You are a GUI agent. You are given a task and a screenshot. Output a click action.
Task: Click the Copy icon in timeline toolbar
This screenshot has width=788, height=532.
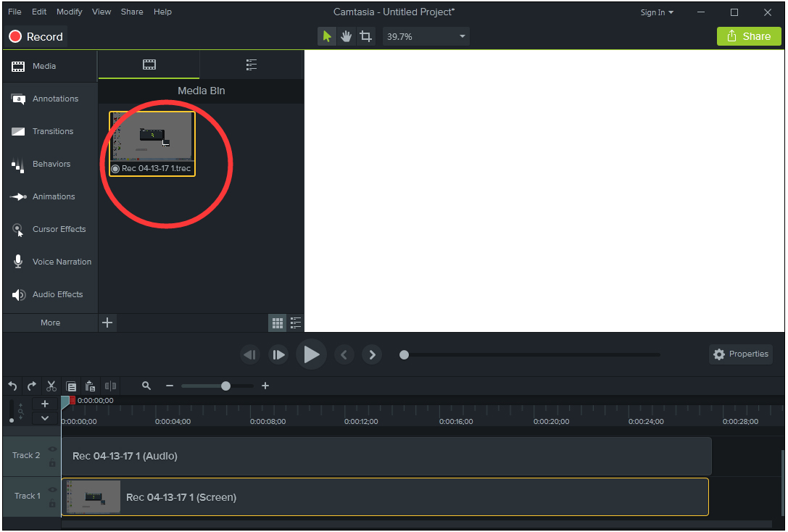[71, 386]
